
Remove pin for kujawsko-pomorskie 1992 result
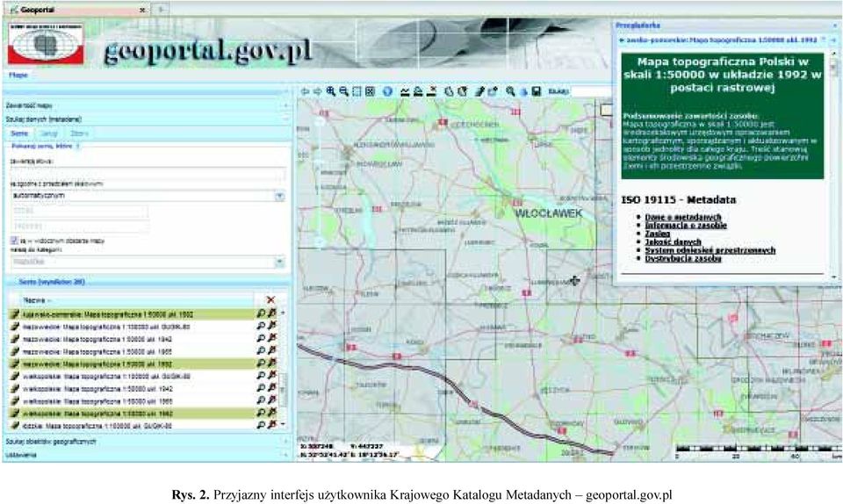pos(272,313)
